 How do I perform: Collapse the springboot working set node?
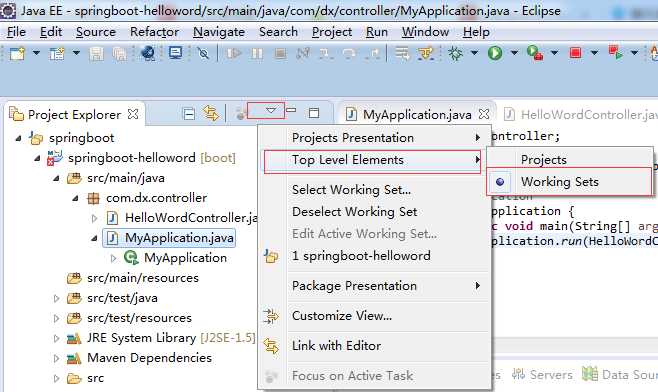(x=18, y=138)
